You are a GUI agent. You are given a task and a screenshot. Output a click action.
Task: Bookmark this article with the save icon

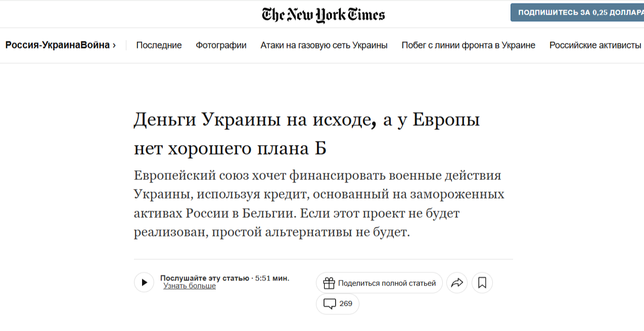tap(482, 283)
